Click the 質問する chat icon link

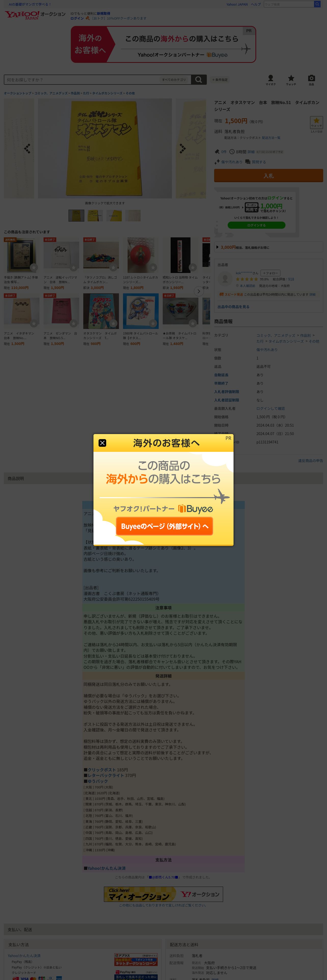pyautogui.click(x=255, y=162)
